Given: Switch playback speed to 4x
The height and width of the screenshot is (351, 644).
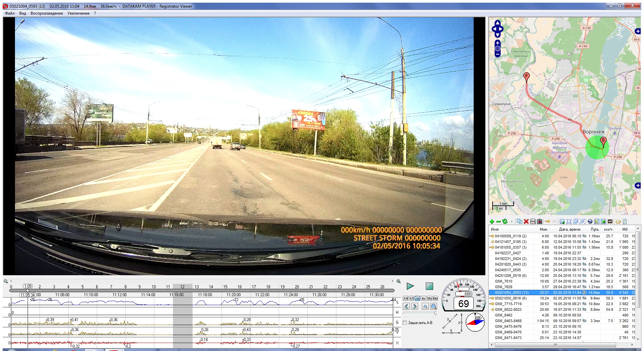Looking at the screenshot, I should tap(423, 298).
